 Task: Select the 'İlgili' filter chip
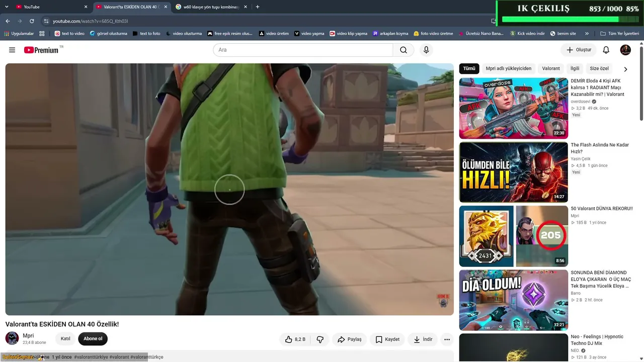(575, 68)
